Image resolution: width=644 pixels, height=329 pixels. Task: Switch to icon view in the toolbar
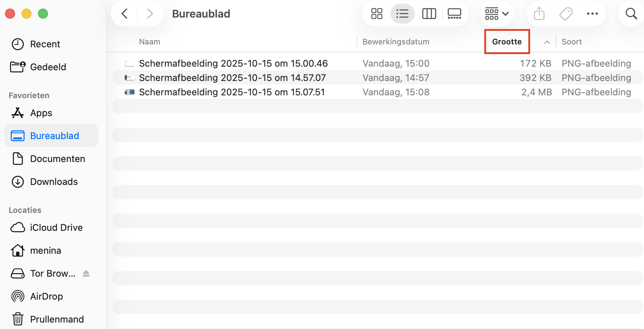(376, 14)
